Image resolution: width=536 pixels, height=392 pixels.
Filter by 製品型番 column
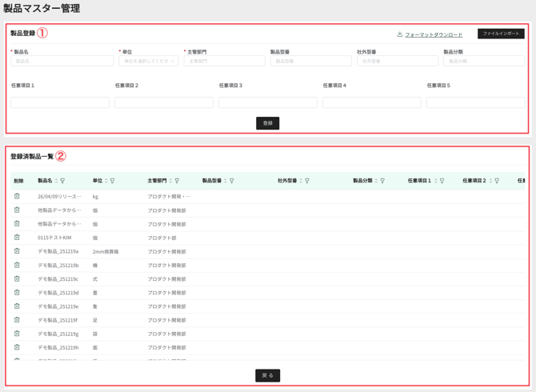232,181
